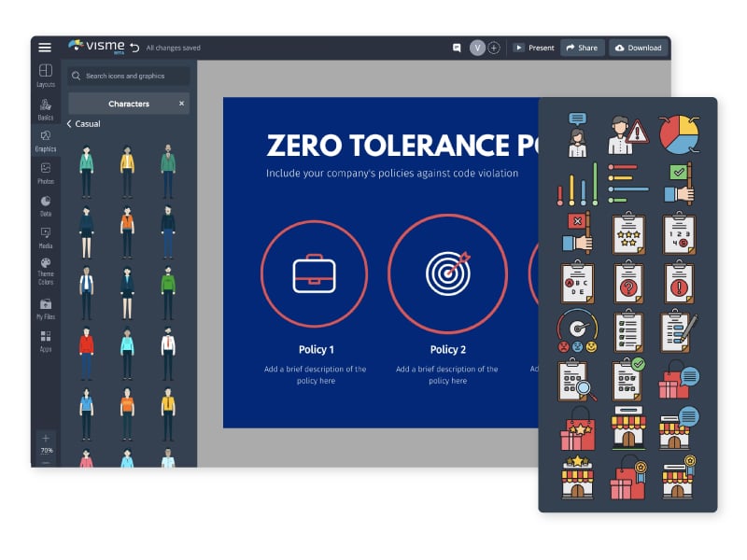This screenshot has width=747, height=560.
Task: Open the Layouts sidebar panel
Action: [45, 76]
